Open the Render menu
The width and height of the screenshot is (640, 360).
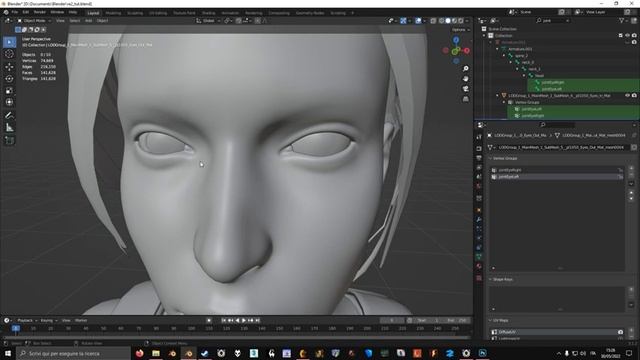click(x=40, y=12)
